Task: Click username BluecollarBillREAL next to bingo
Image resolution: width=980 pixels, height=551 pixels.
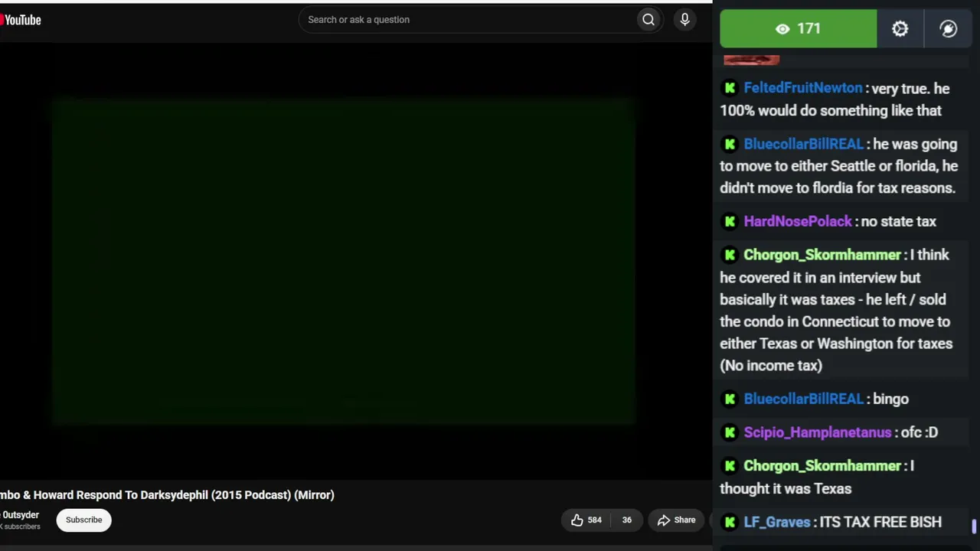Action: 804,399
